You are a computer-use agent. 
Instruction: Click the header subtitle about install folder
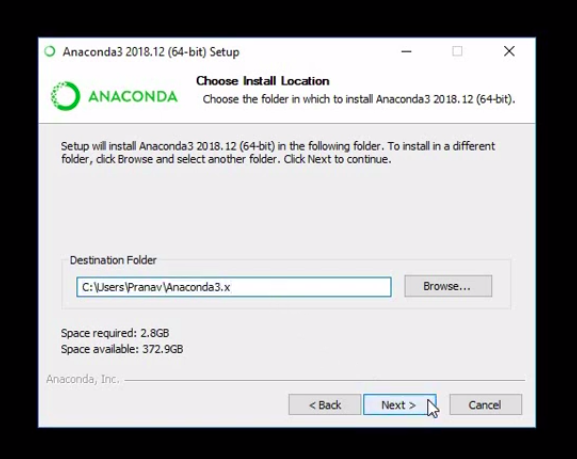click(x=359, y=99)
